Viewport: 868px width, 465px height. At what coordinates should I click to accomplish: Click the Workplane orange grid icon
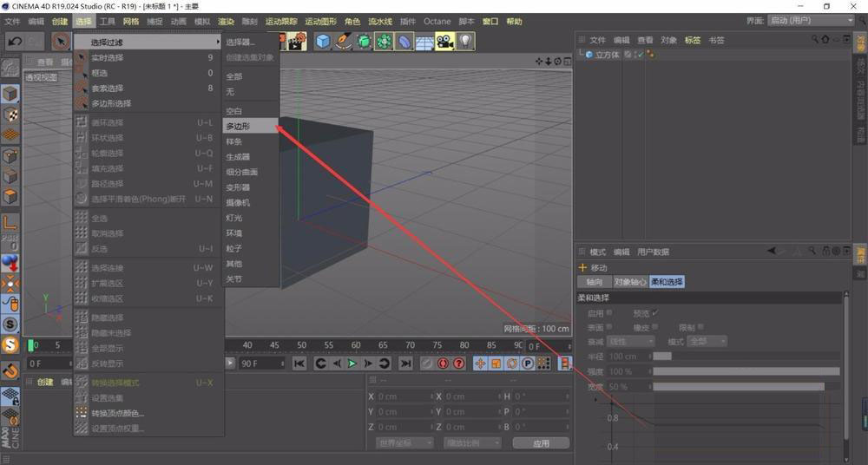point(10,135)
